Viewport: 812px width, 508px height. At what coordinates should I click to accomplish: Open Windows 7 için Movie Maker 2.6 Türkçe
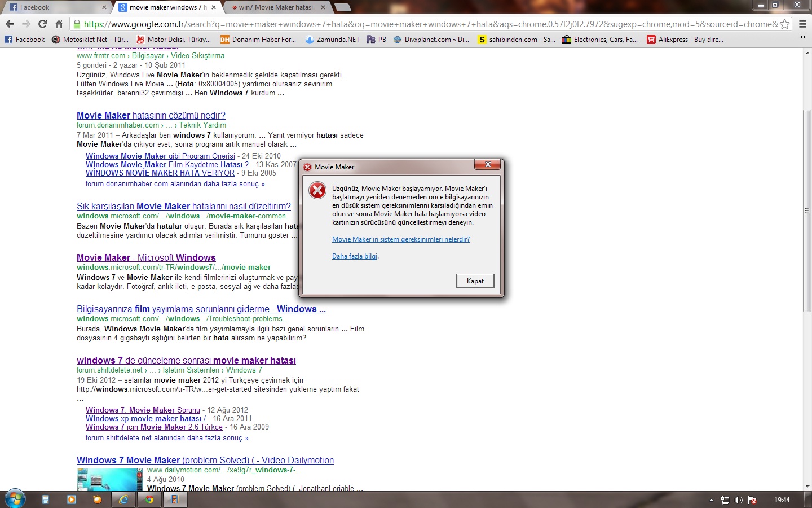coord(154,427)
